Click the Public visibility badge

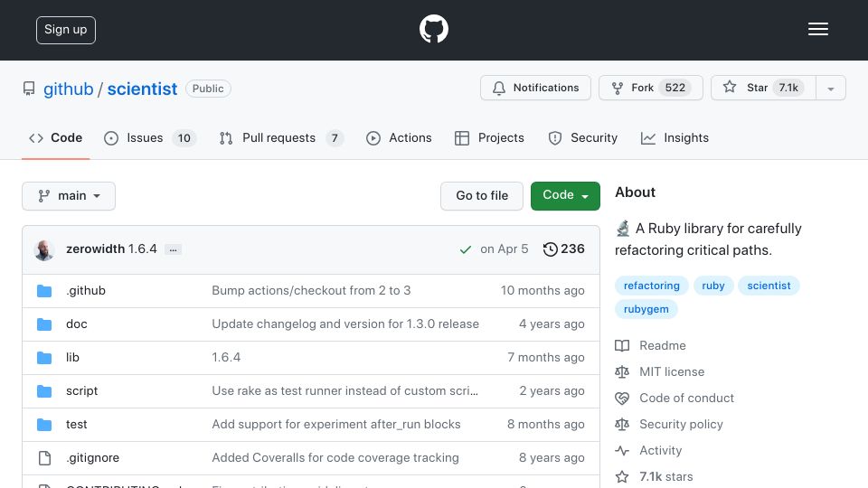tap(208, 89)
